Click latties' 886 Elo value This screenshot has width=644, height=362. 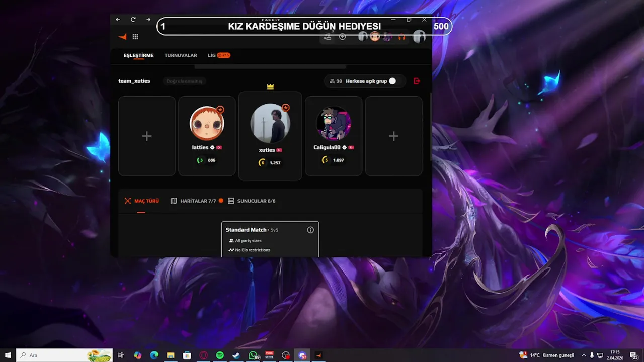(212, 160)
